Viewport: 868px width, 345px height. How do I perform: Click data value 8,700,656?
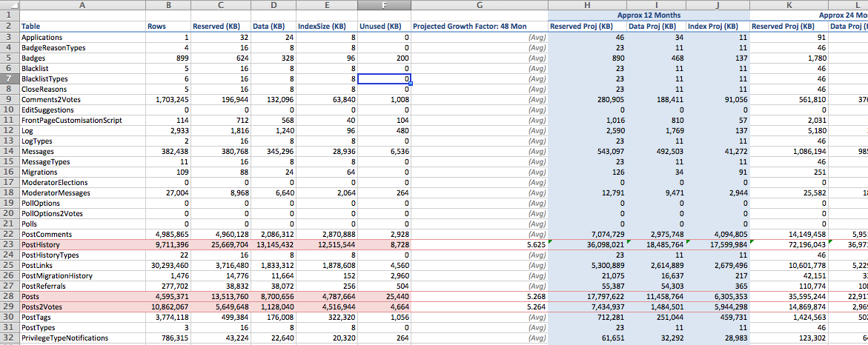[273, 296]
